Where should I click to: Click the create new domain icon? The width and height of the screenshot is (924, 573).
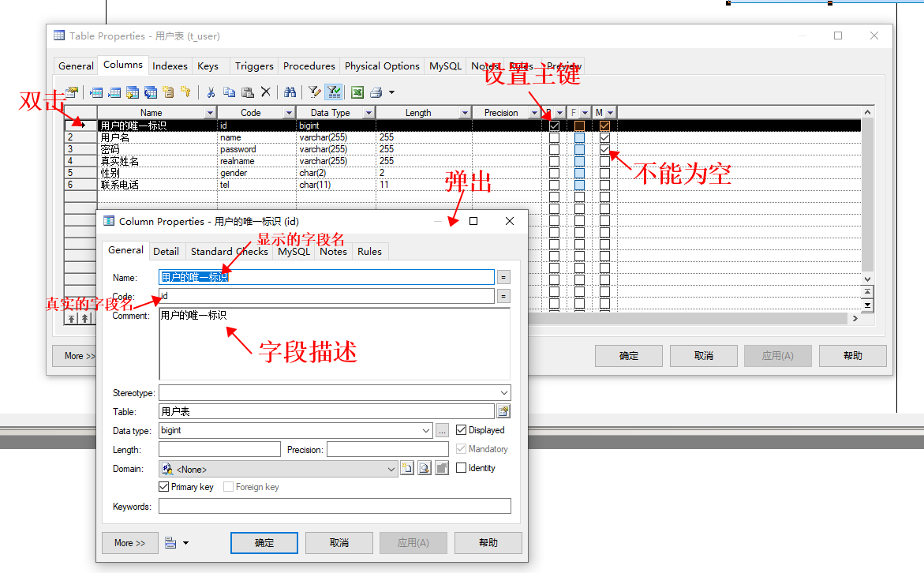tap(407, 469)
